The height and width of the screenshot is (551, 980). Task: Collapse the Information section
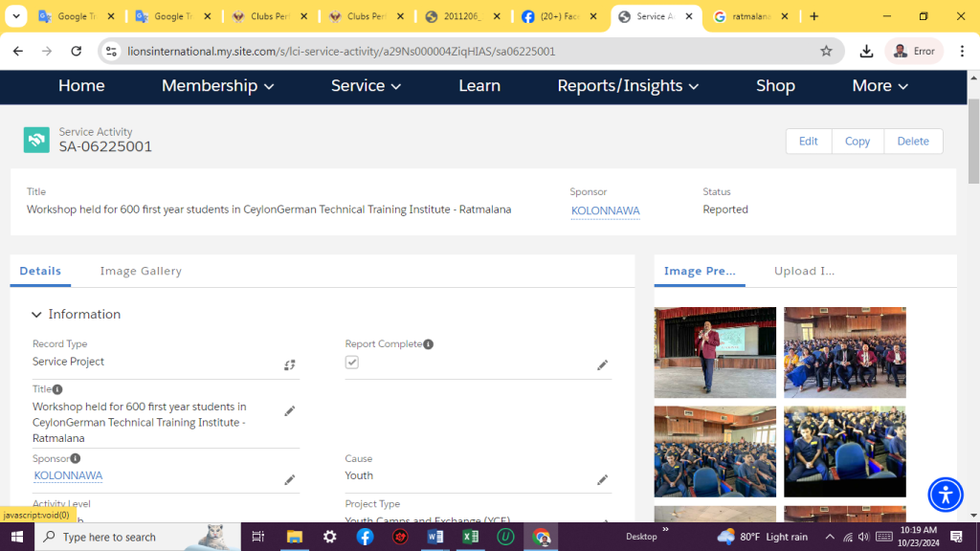pos(37,314)
